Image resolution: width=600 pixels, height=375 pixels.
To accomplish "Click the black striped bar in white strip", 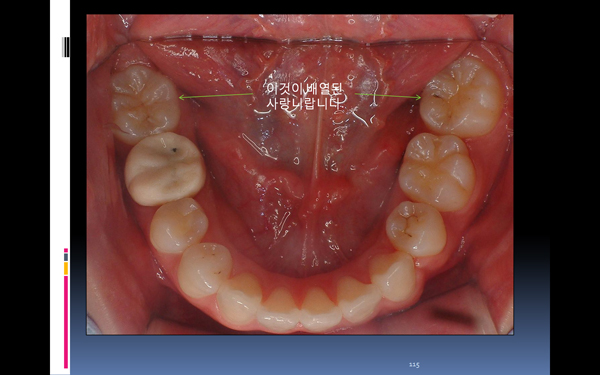I will coord(65,47).
